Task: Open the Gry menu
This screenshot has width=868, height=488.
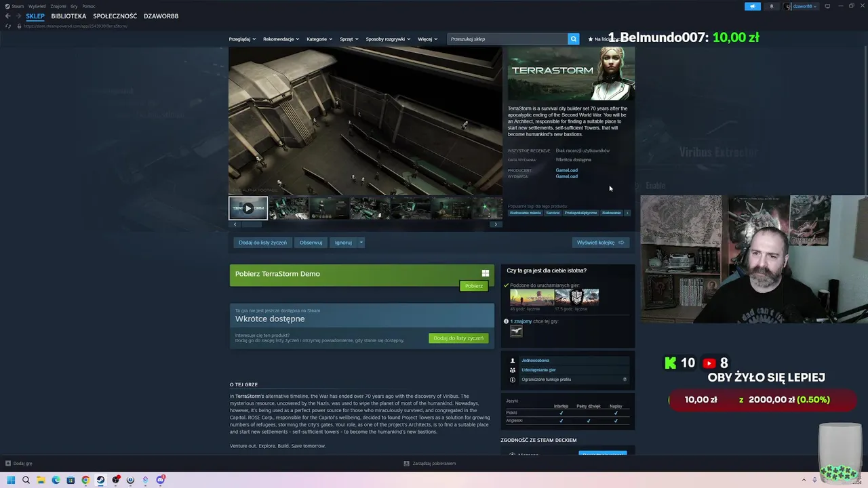Action: 74,6
